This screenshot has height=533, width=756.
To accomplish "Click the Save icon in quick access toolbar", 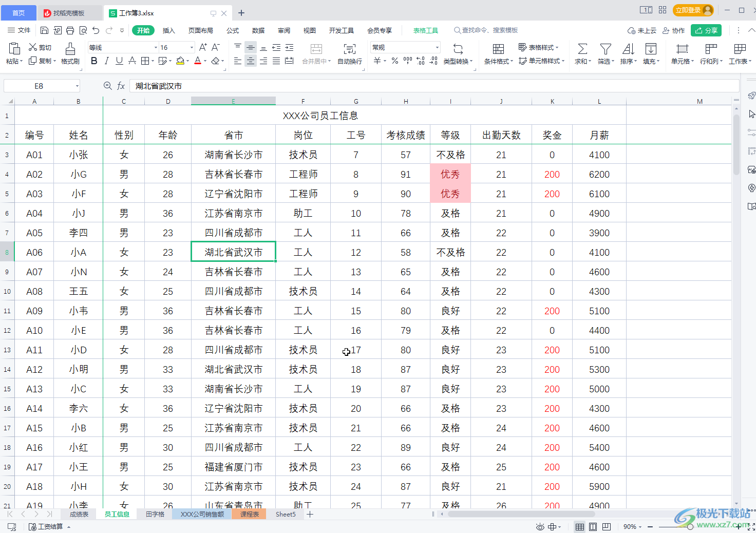I will 44,30.
